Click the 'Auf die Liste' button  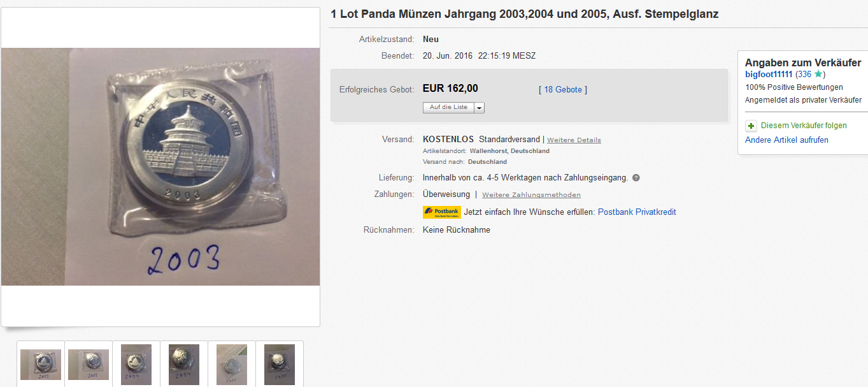click(448, 108)
